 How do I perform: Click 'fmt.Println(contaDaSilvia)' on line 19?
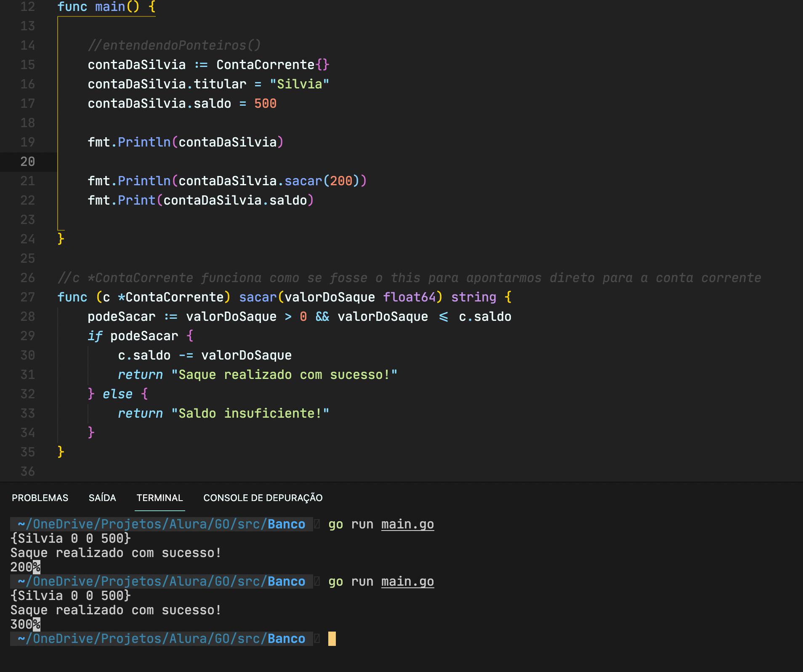point(186,142)
